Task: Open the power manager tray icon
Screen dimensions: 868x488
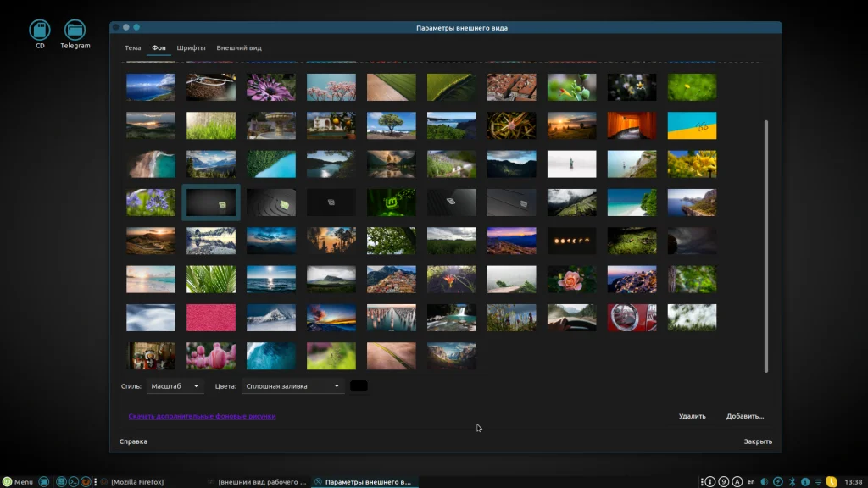Action: tap(778, 482)
